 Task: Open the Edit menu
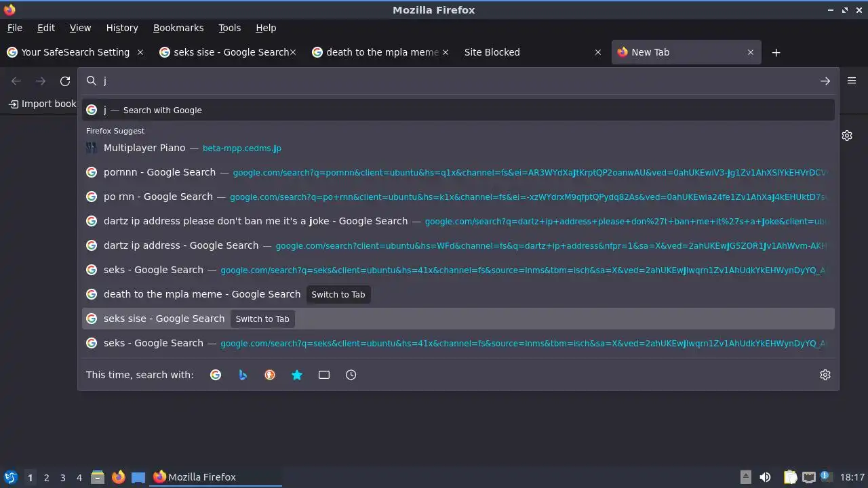coord(45,28)
